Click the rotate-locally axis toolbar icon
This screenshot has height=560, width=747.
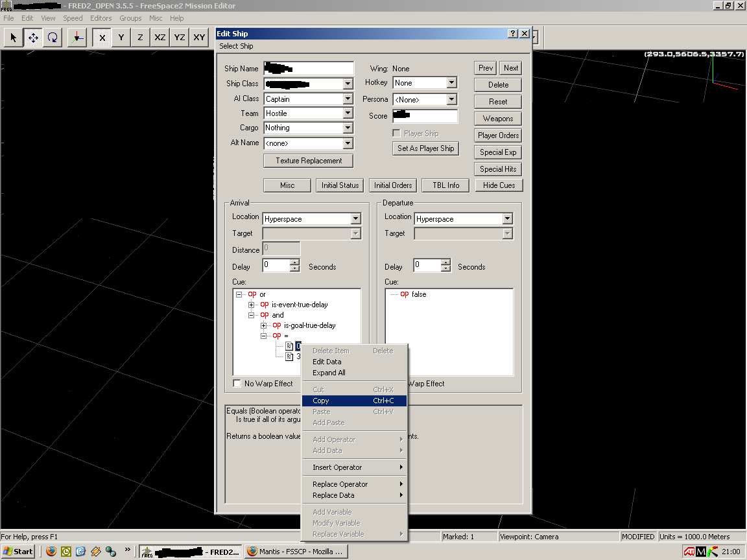click(x=77, y=37)
